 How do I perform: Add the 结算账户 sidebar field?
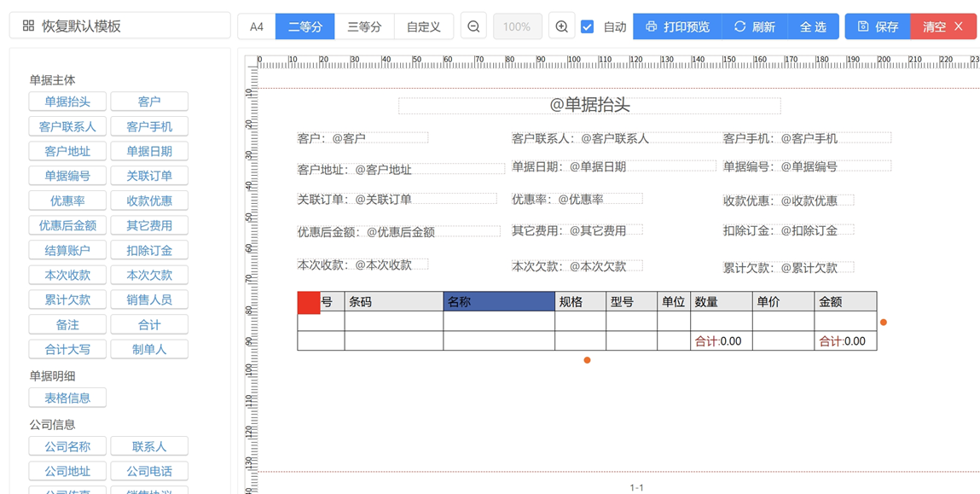[67, 250]
